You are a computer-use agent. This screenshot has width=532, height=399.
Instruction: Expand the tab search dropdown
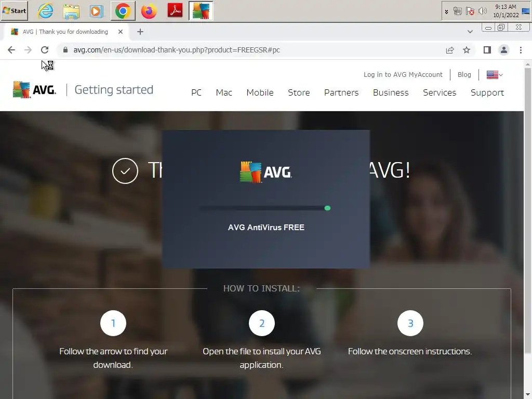[x=470, y=32]
